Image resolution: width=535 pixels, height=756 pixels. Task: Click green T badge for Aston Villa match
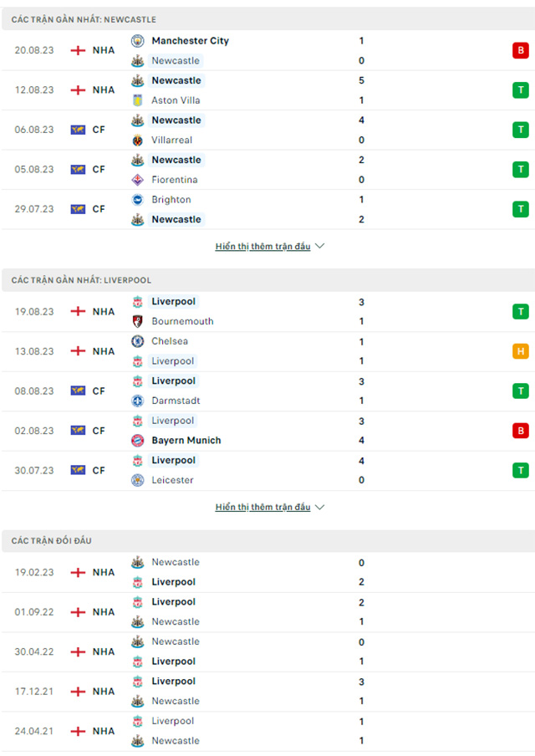click(521, 90)
